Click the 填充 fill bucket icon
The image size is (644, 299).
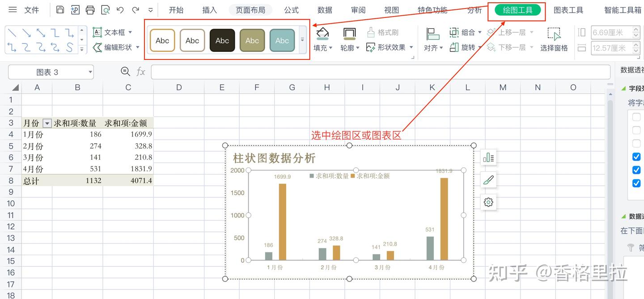[322, 34]
